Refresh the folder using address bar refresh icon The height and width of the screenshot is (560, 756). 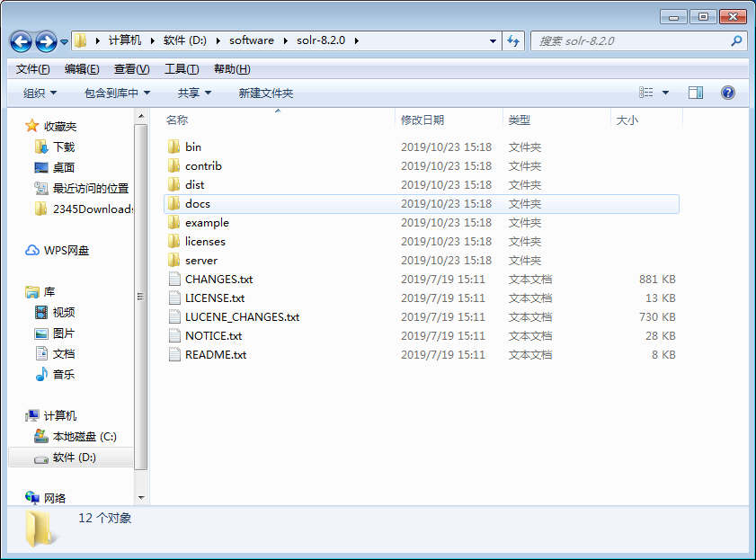click(513, 41)
